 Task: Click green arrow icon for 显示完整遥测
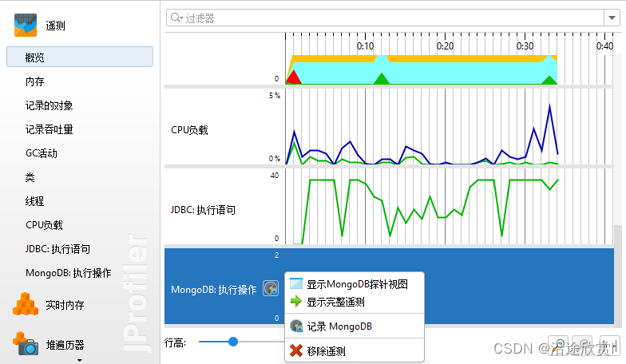[295, 302]
